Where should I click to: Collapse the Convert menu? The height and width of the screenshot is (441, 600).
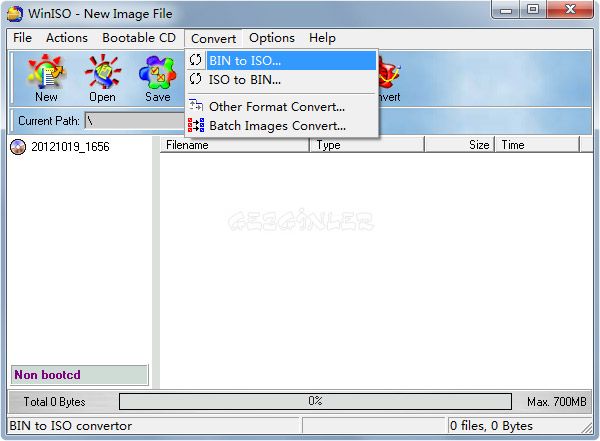pos(214,39)
